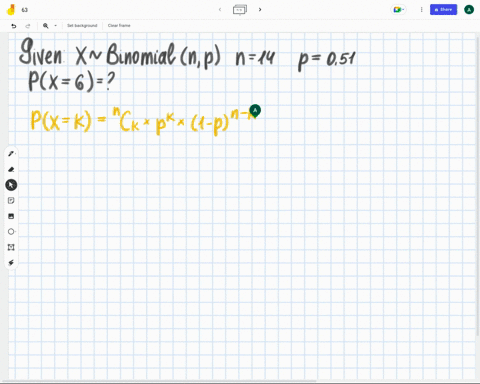
Task: Select the Pen drawing tool
Action: (11, 154)
